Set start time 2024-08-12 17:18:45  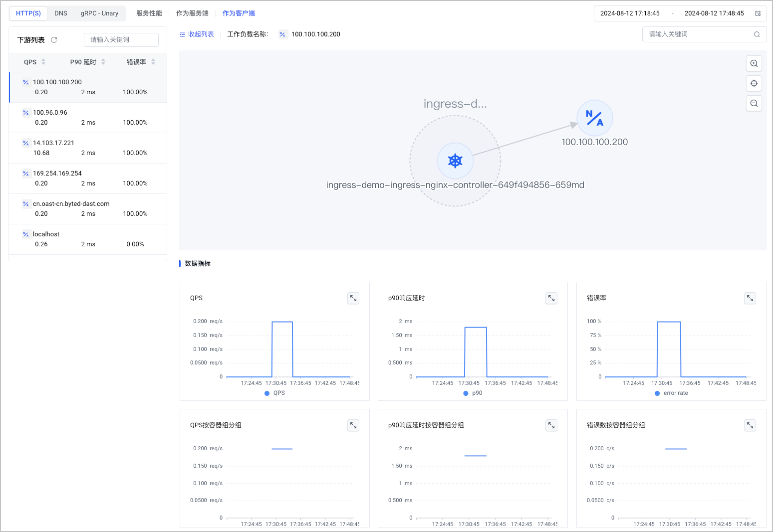pyautogui.click(x=630, y=13)
